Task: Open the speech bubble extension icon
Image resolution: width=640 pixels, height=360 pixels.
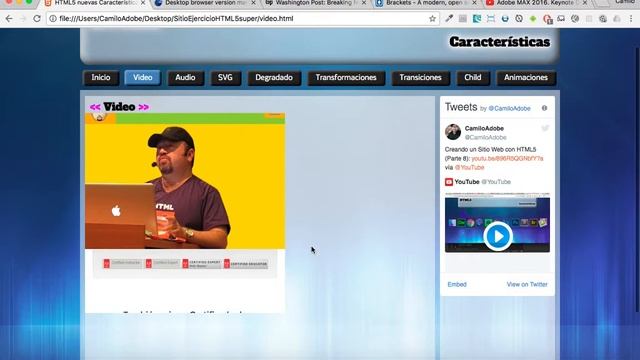Action: [x=561, y=18]
